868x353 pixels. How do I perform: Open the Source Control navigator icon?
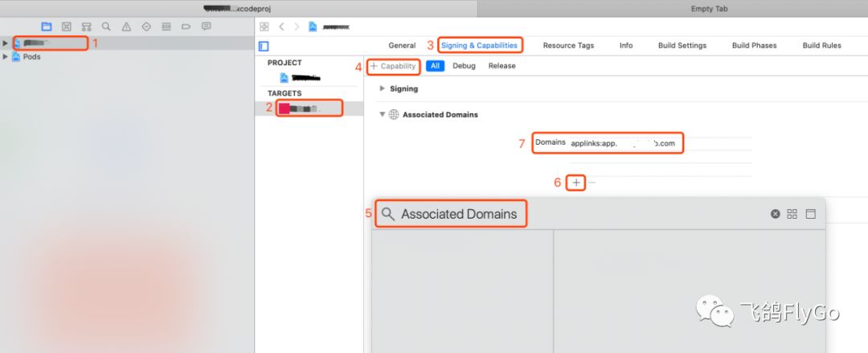66,27
